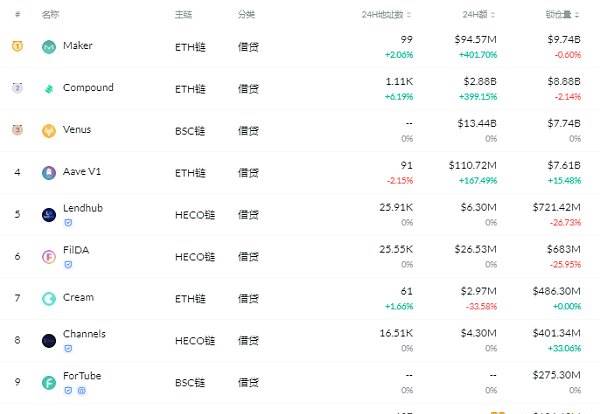
Task: Click the Compound logo icon
Action: click(49, 89)
